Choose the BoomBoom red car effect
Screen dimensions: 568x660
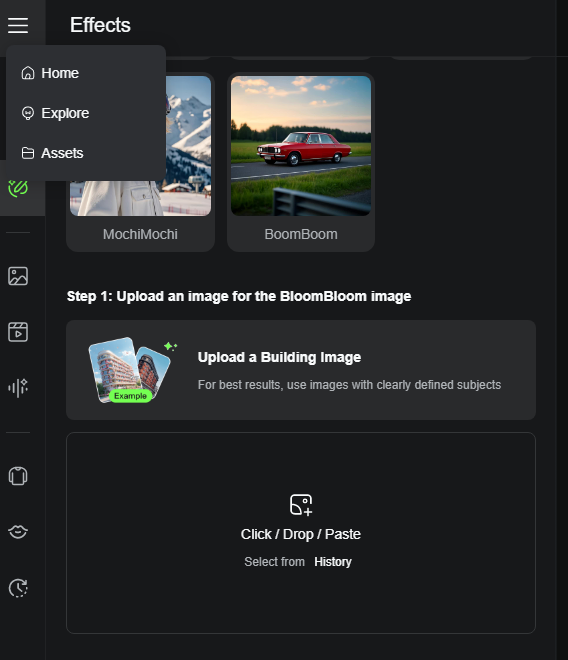point(301,162)
